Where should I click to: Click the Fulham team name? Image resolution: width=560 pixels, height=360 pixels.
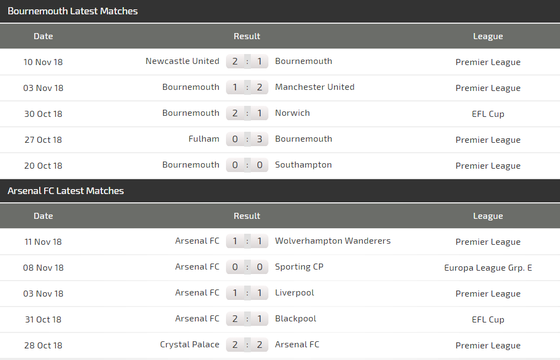tap(204, 139)
